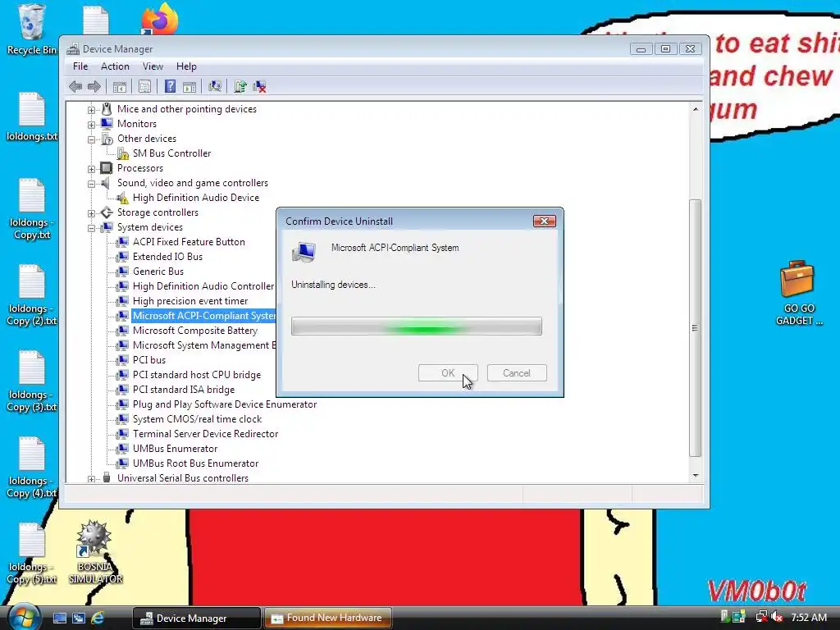
Task: Click the scroll down arrow of device tree
Action: 696,476
